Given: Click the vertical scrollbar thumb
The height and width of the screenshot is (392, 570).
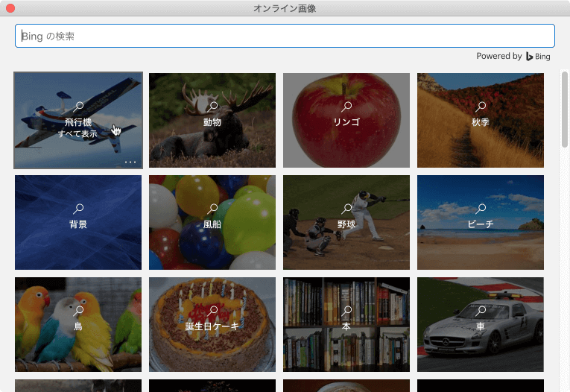Looking at the screenshot, I should tap(565, 109).
